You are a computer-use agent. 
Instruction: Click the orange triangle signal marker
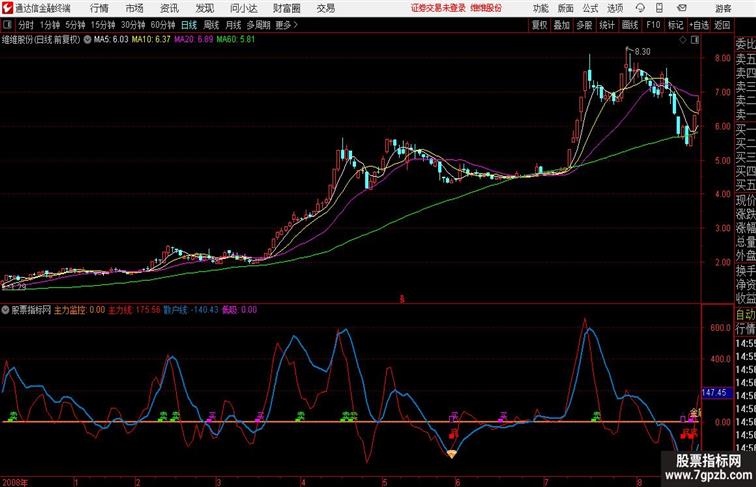click(x=451, y=454)
